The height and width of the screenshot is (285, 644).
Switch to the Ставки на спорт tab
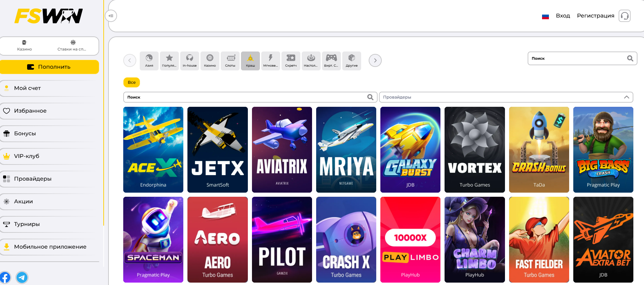coord(72,46)
